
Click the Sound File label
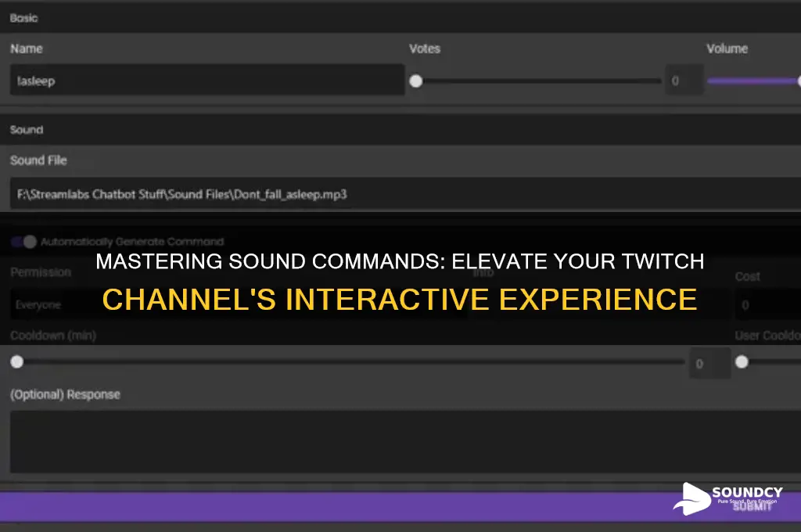point(38,160)
